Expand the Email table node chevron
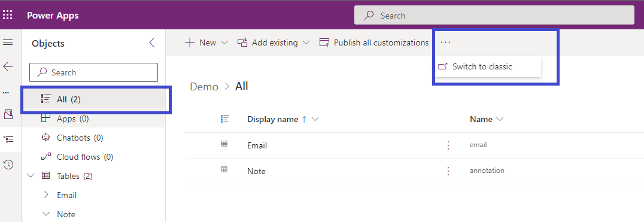The height and width of the screenshot is (222, 644). click(47, 195)
